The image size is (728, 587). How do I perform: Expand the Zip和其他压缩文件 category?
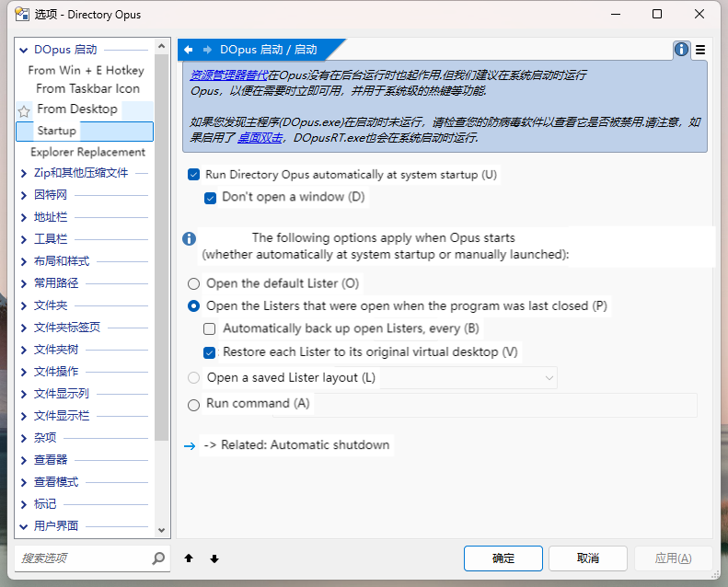click(x=24, y=173)
